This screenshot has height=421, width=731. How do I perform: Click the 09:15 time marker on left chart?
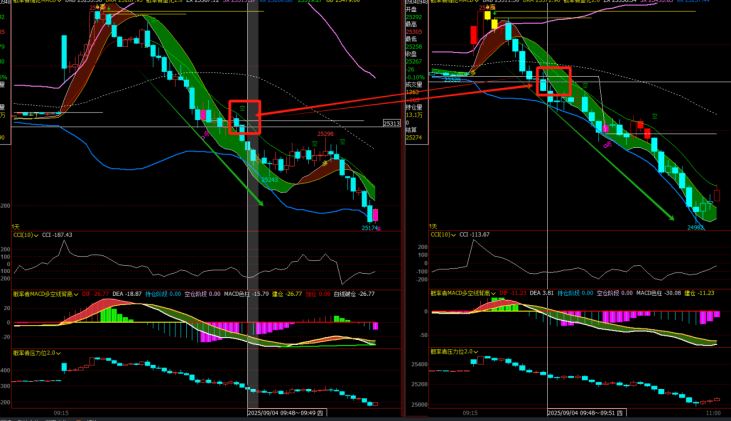point(61,412)
